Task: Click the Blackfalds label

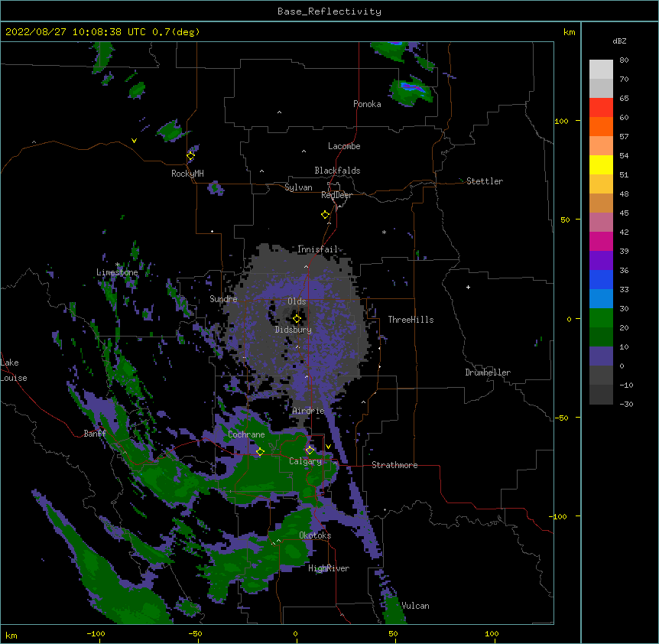Action: [337, 171]
